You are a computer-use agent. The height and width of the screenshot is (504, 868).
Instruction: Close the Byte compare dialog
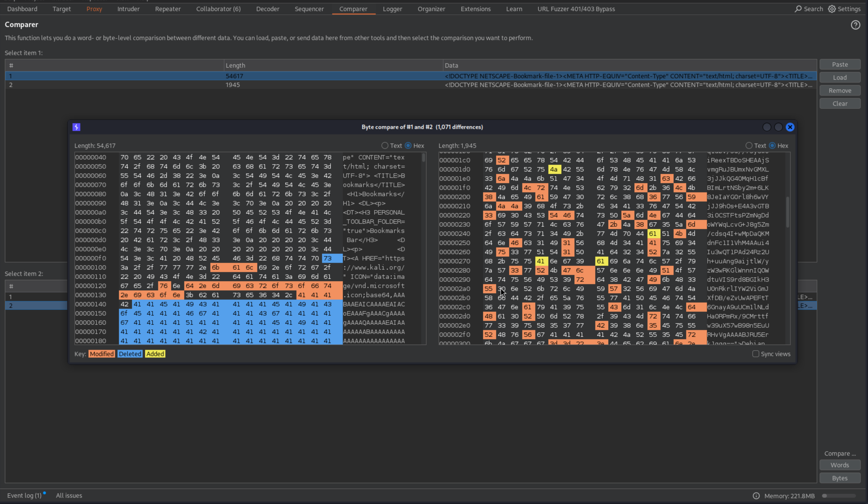click(790, 127)
